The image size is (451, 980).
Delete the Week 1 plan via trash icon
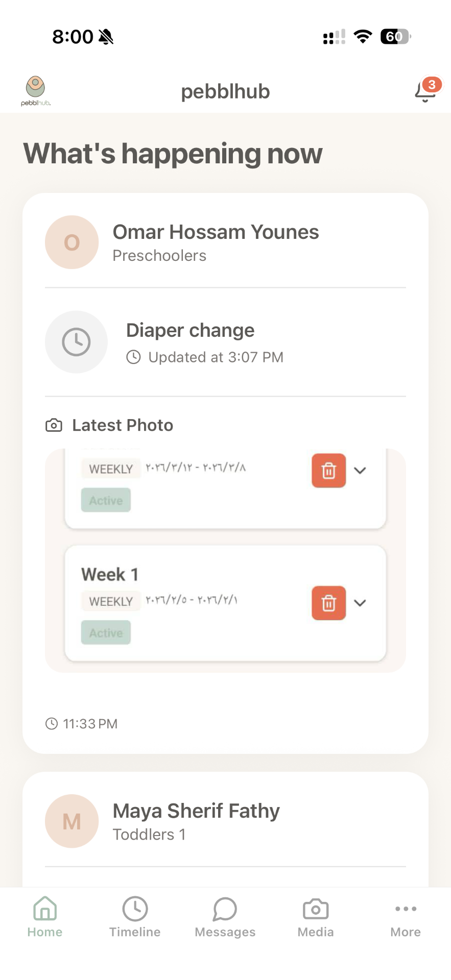tap(329, 603)
